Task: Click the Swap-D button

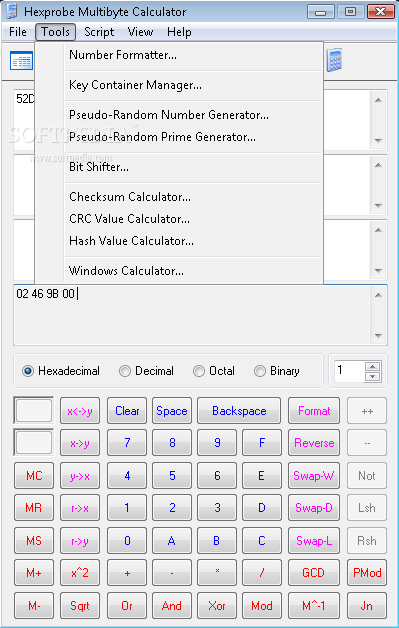Action: click(314, 508)
